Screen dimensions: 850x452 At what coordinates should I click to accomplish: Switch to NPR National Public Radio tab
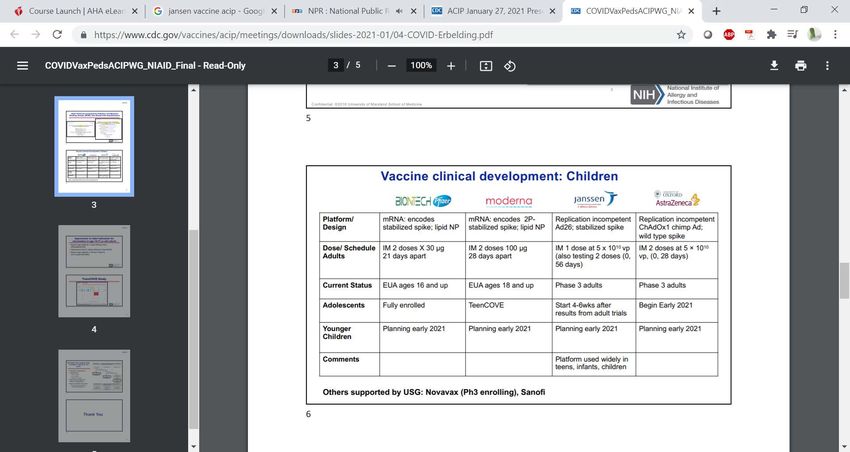click(348, 11)
